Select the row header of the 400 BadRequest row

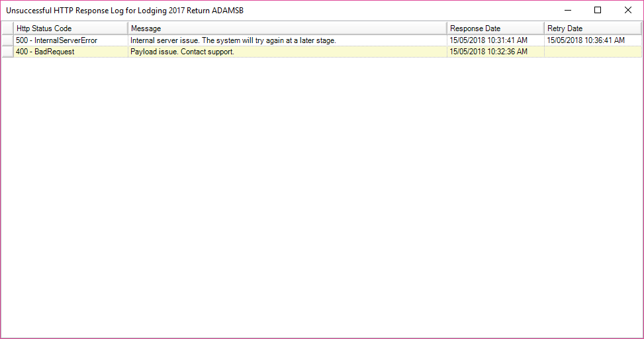(x=7, y=52)
